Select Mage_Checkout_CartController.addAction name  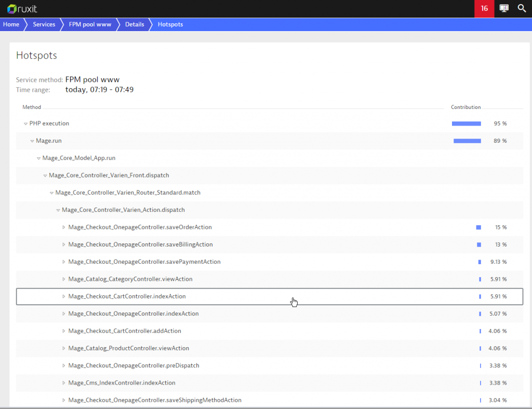(125, 331)
